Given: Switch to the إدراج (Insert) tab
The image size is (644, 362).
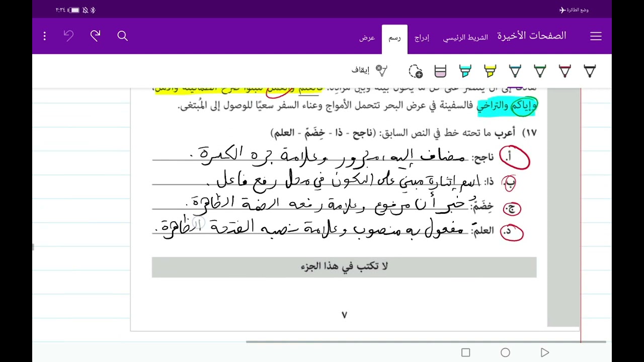Looking at the screenshot, I should (x=422, y=38).
